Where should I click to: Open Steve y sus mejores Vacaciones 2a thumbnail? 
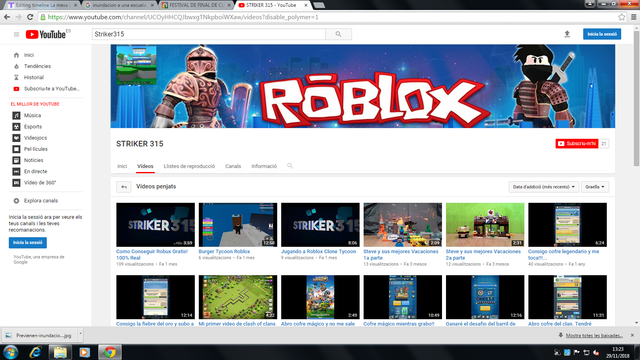point(485,225)
